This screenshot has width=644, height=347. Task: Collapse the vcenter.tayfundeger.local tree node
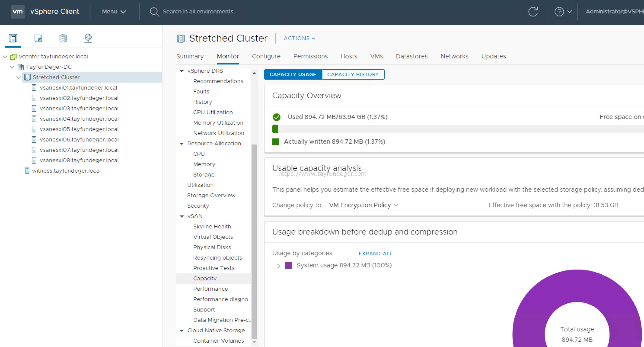pyautogui.click(x=5, y=56)
